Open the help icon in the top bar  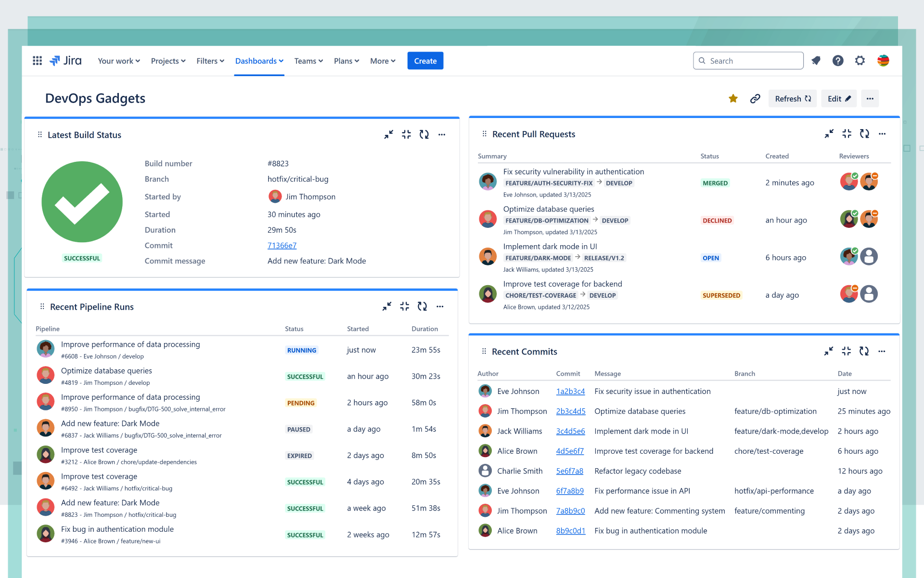point(838,61)
